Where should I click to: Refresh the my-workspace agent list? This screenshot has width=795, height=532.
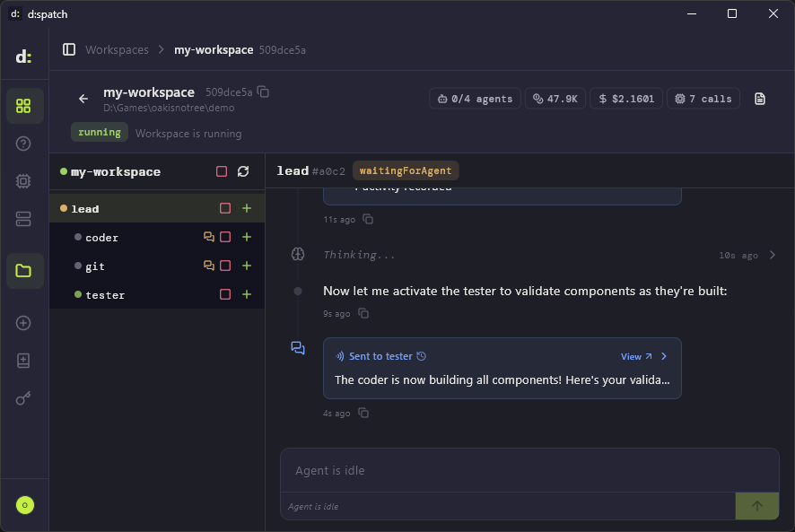243,171
